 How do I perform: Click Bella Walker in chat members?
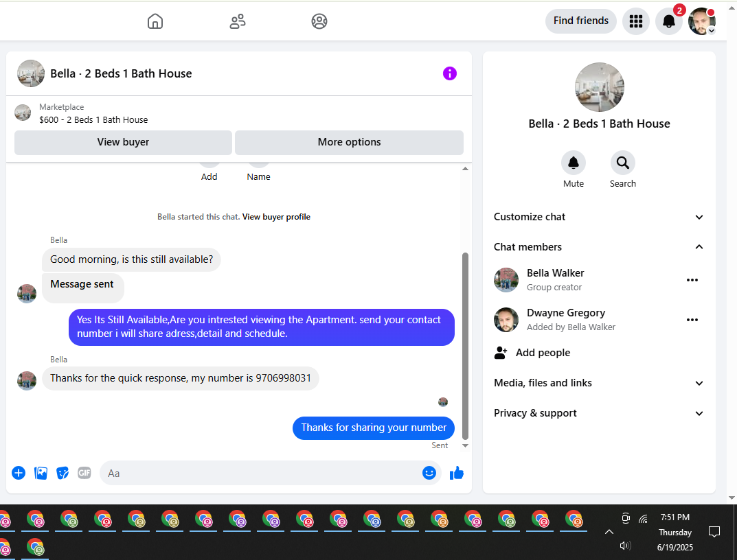pos(556,273)
